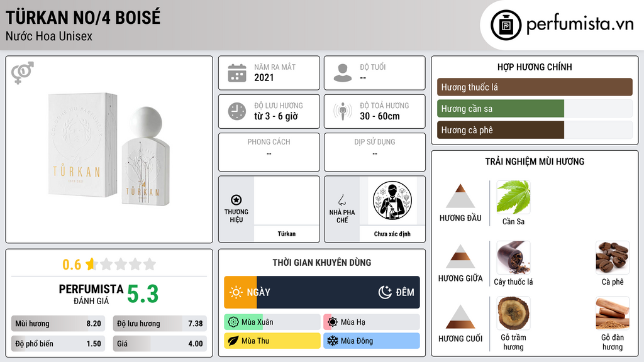This screenshot has height=362, width=644.
Task: Click the unisex gender symbol icon
Action: 23,73
